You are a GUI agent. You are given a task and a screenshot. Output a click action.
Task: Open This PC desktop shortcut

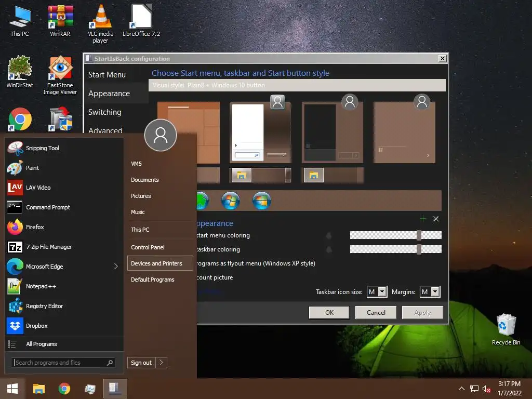(20, 21)
